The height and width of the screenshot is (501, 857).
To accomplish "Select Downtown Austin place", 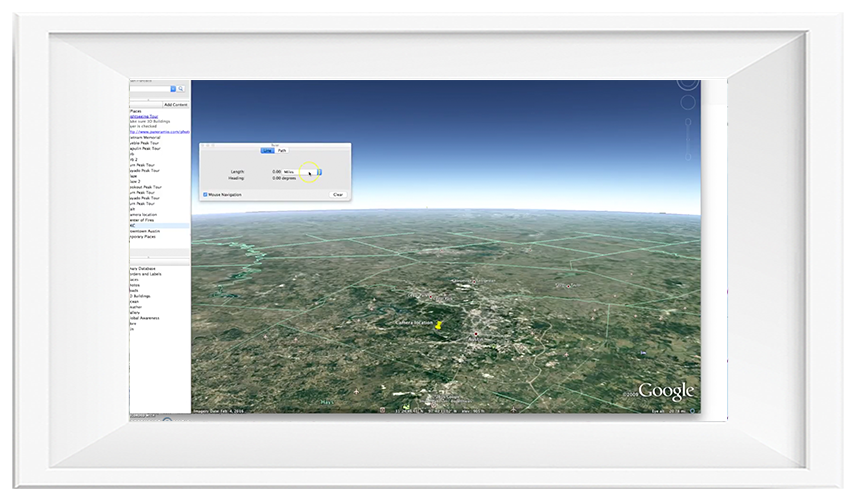I will pyautogui.click(x=145, y=231).
